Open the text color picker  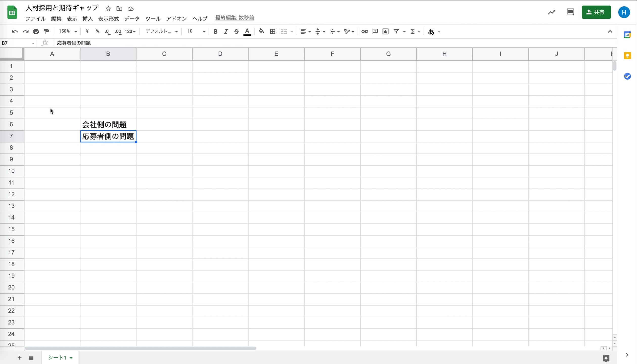[247, 31]
